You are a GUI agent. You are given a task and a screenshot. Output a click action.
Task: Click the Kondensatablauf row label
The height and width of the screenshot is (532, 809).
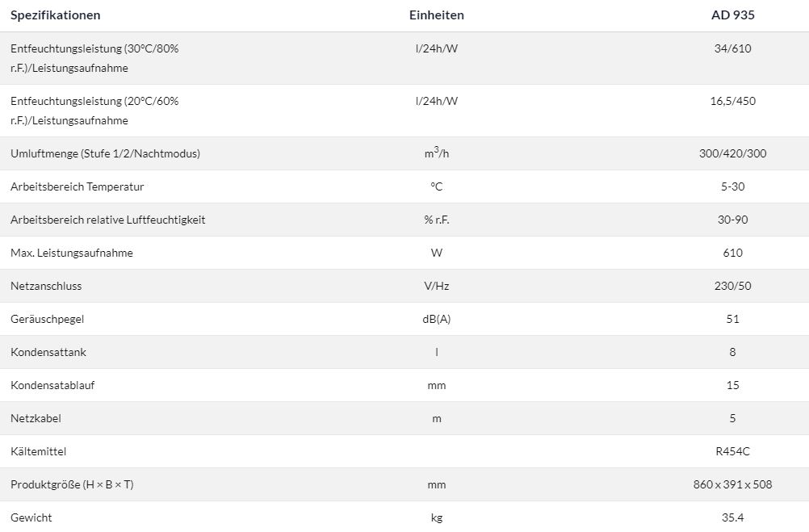(x=52, y=385)
